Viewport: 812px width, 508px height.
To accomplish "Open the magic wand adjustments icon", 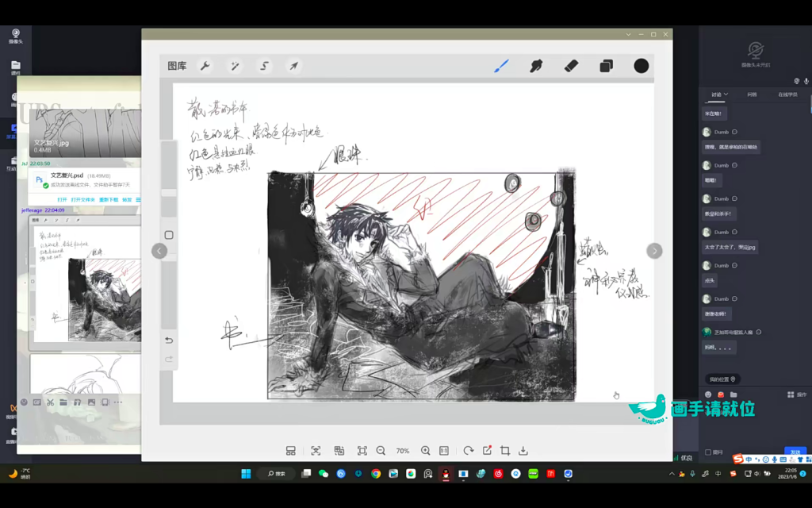I will 235,66.
